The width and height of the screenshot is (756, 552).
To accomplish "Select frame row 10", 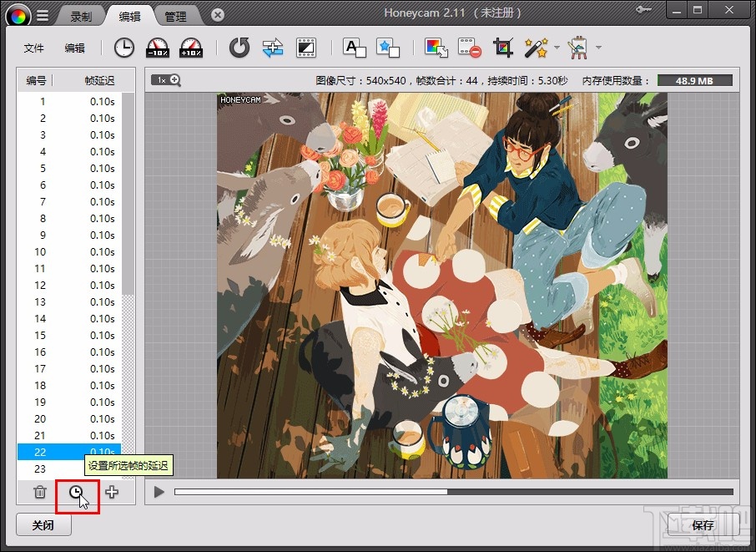I will 69,252.
